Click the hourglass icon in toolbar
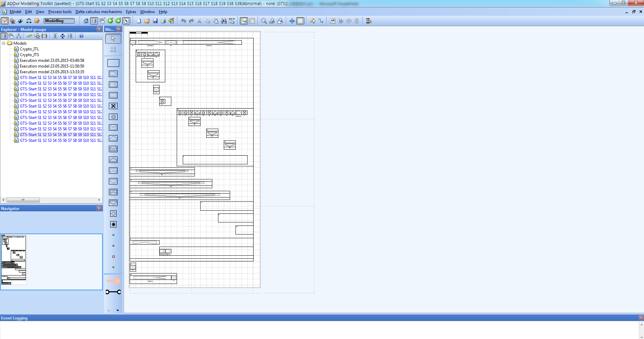Viewport: 644px width, 339px height. (x=369, y=21)
